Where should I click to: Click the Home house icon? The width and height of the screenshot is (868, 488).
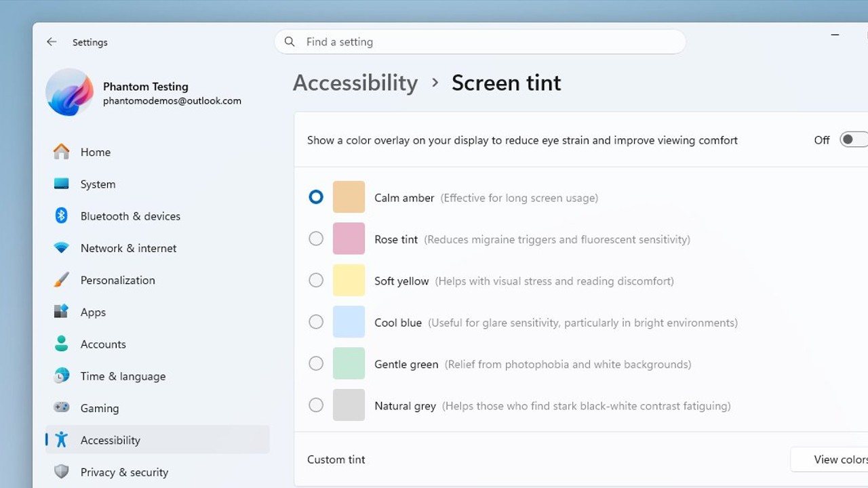click(x=61, y=152)
